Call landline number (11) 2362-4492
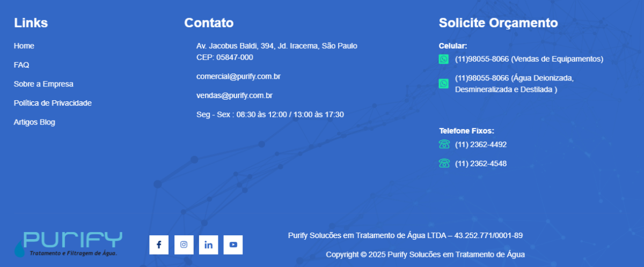The height and width of the screenshot is (267, 644). (x=481, y=144)
